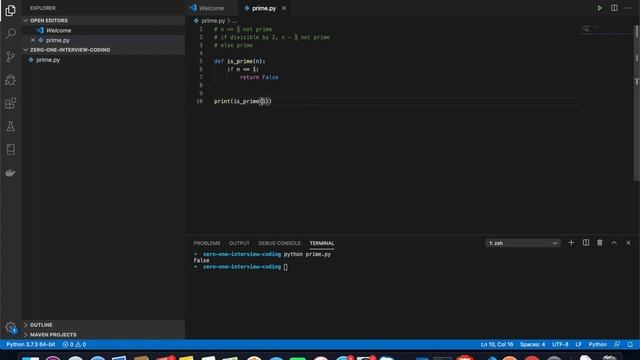Change end of line sequence LF
The image size is (640, 360).
click(578, 344)
